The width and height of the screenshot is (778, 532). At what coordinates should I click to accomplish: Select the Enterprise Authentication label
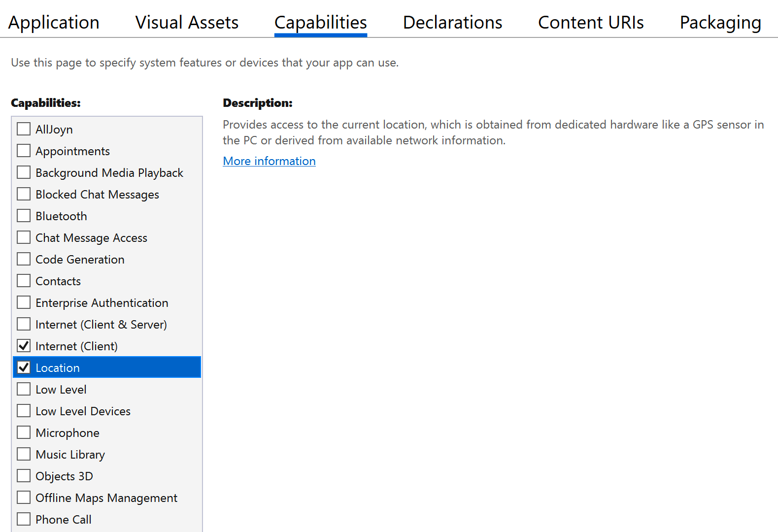pos(102,303)
